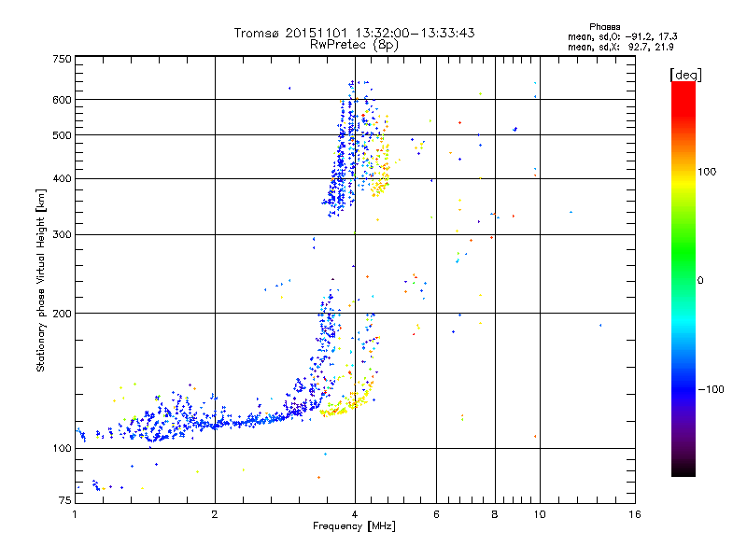Click the plot title 'Tromsø 20151101 13:32:00-13:33:43'
Viewport: 747px width, 560px height.
coord(354,33)
